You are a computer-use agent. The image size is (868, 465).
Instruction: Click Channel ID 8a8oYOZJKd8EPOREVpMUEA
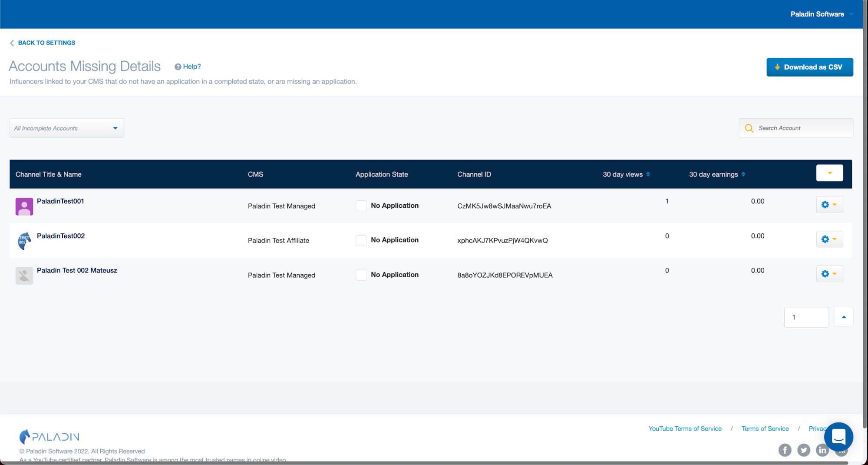pyautogui.click(x=505, y=275)
